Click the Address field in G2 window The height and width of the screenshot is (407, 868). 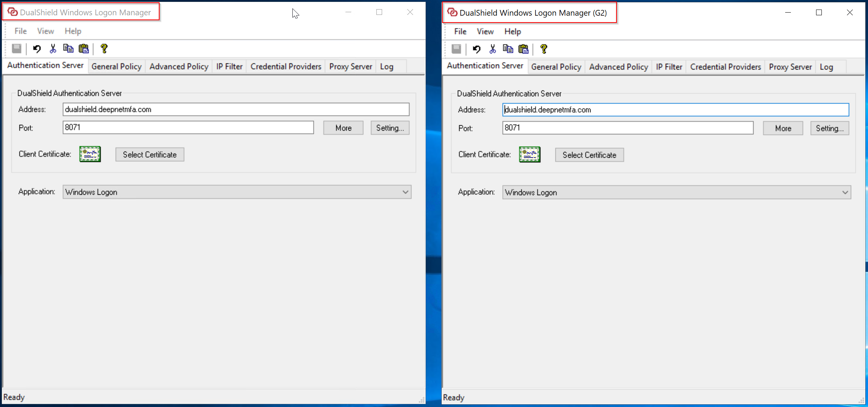[675, 110]
